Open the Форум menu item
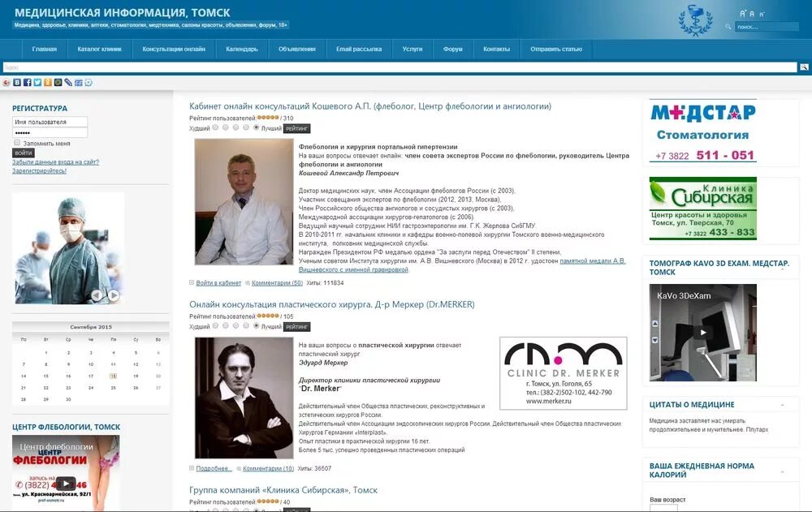This screenshot has height=512, width=812. [453, 49]
